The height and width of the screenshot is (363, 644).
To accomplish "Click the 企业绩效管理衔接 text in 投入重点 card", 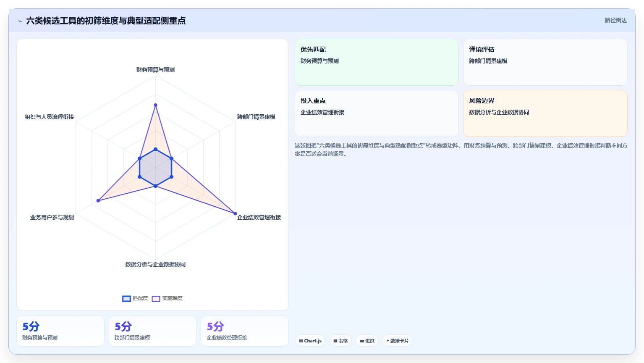I will 322,112.
